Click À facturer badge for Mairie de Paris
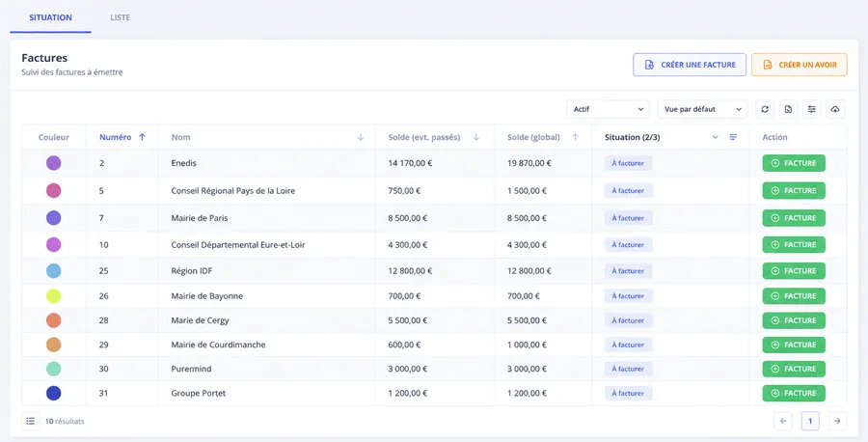 click(x=628, y=218)
